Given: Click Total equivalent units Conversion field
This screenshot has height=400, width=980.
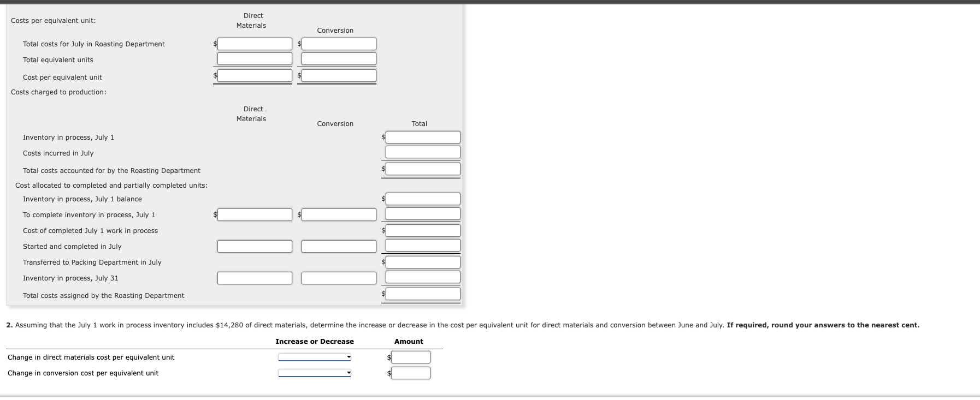Looking at the screenshot, I should point(339,58).
